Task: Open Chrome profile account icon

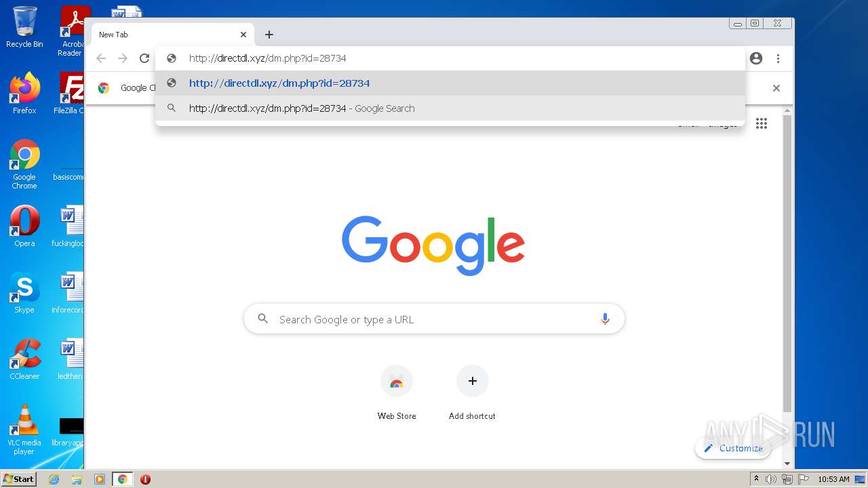Action: pyautogui.click(x=756, y=58)
